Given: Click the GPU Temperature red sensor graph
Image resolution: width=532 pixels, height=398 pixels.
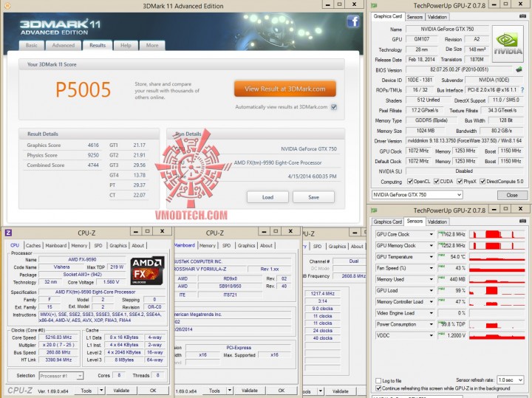Looking at the screenshot, I should (x=497, y=257).
